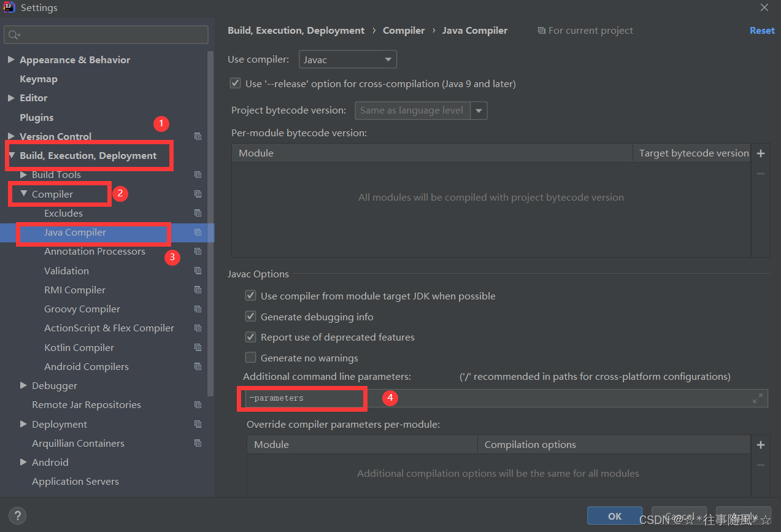The image size is (781, 532).
Task: Click the IntelliJ logo in title bar
Action: pos(10,8)
